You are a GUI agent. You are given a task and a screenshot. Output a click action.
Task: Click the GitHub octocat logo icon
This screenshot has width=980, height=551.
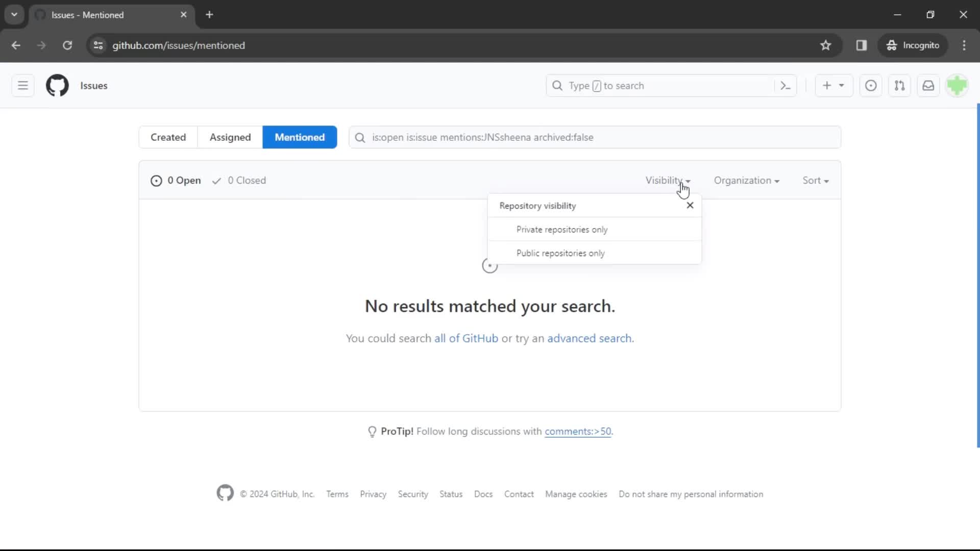click(57, 85)
